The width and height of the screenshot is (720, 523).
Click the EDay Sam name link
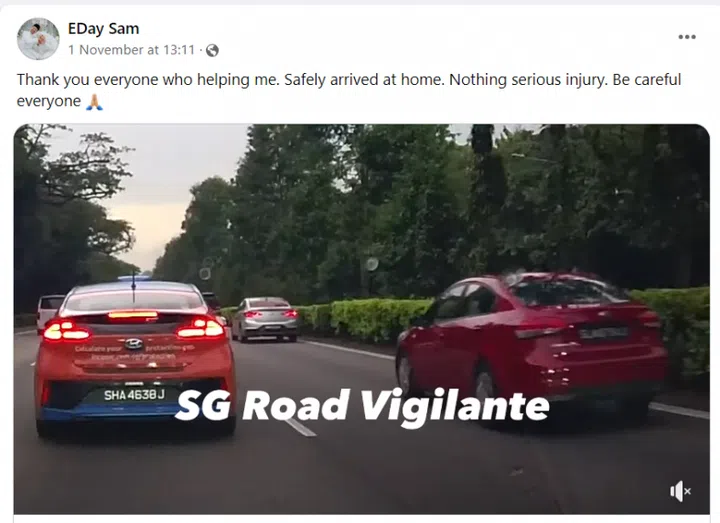[x=103, y=28]
